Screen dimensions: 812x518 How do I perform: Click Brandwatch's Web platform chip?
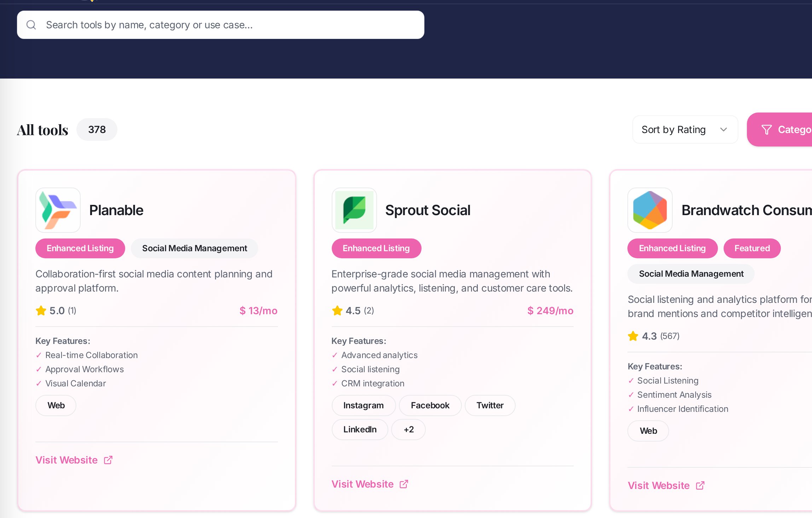[x=648, y=431]
